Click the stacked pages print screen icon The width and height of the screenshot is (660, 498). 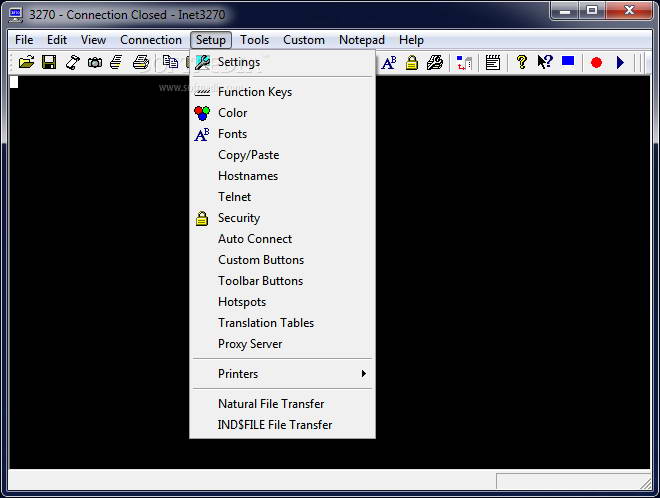click(x=117, y=62)
